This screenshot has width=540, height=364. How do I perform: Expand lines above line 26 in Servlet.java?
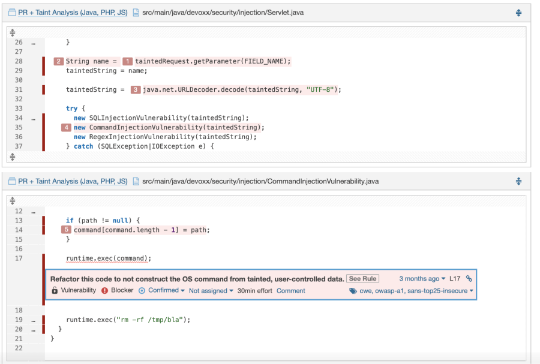click(x=12, y=32)
